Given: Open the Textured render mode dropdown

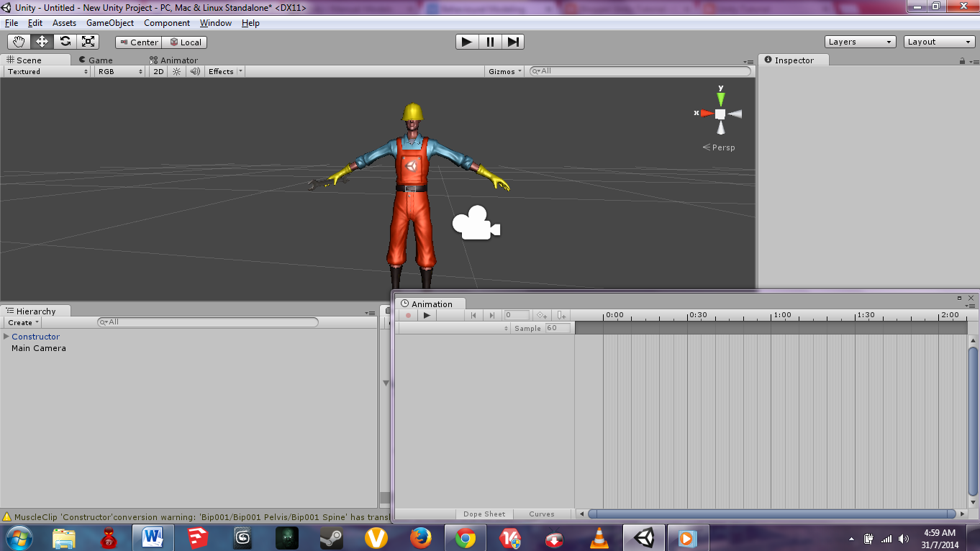Looking at the screenshot, I should 46,71.
